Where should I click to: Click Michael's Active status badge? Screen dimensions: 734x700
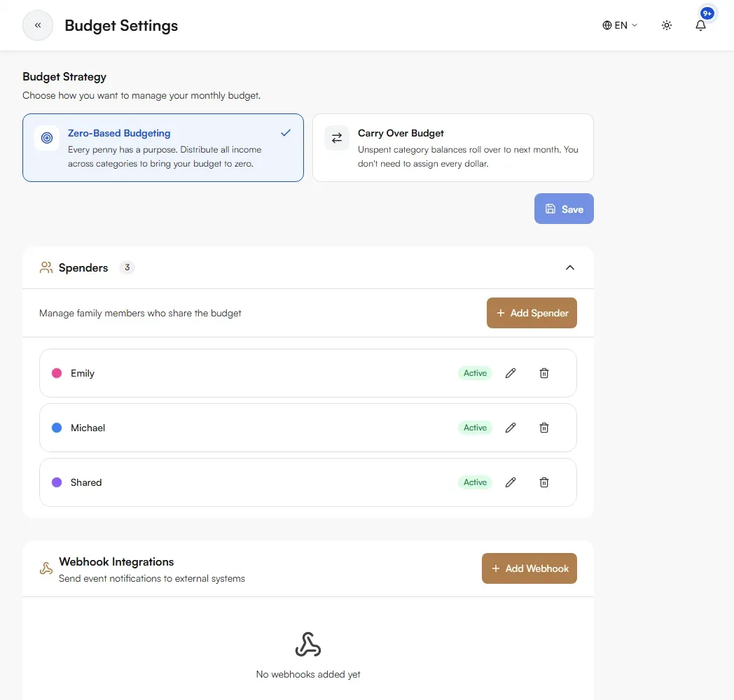coord(475,428)
